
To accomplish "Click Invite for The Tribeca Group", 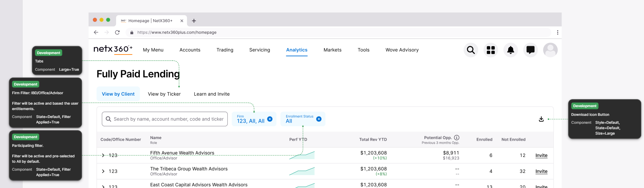I will click(541, 171).
